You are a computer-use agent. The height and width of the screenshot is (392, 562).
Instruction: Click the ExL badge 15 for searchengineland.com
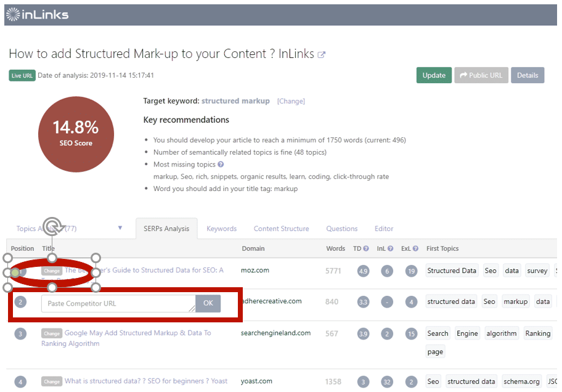tap(411, 334)
